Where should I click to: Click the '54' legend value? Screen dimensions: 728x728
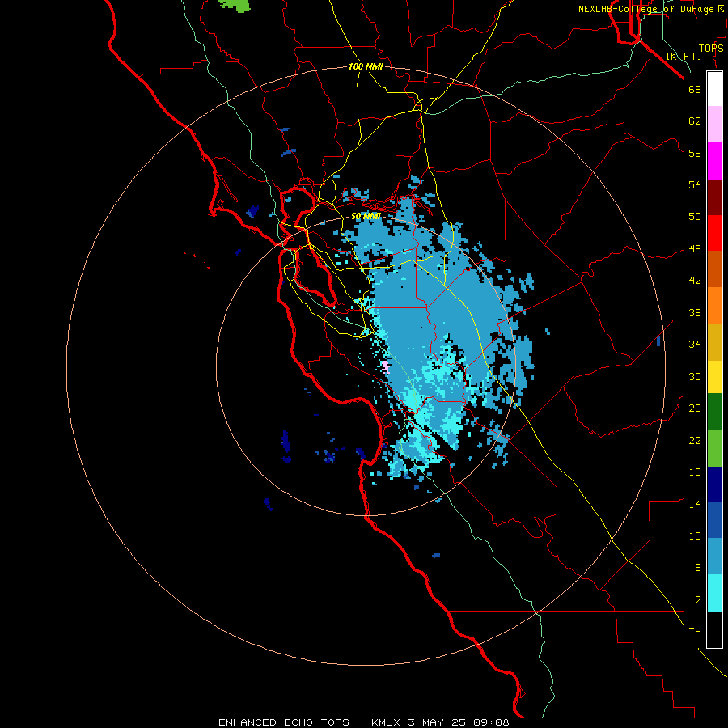[x=695, y=184]
